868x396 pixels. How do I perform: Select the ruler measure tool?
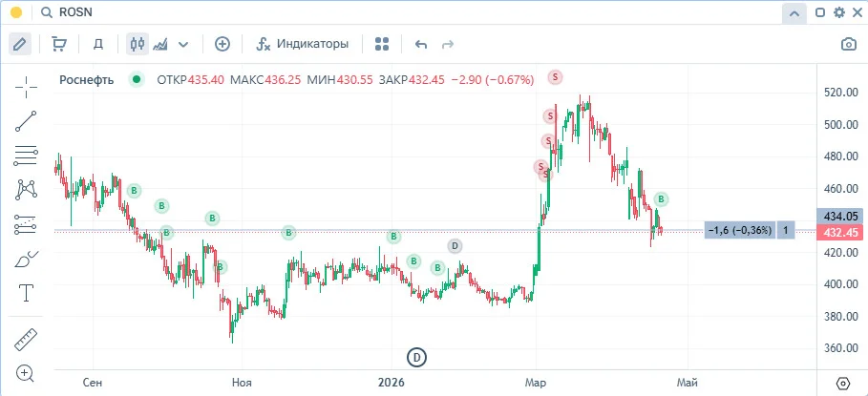tap(25, 340)
